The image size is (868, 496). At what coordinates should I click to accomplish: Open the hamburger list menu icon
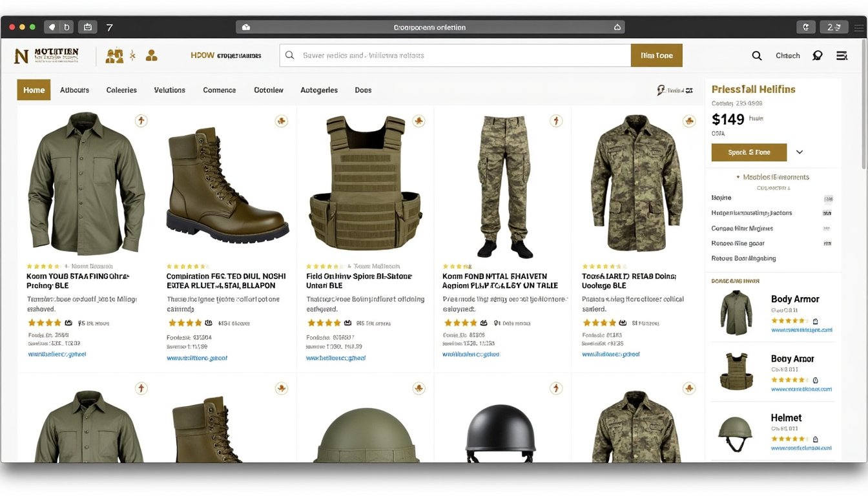coord(842,56)
